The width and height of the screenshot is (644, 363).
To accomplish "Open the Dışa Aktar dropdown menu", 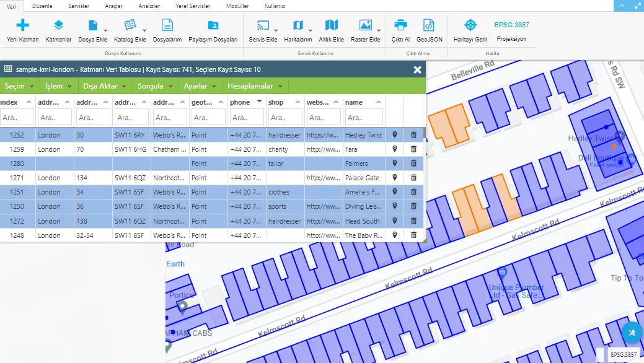I will click(x=105, y=86).
